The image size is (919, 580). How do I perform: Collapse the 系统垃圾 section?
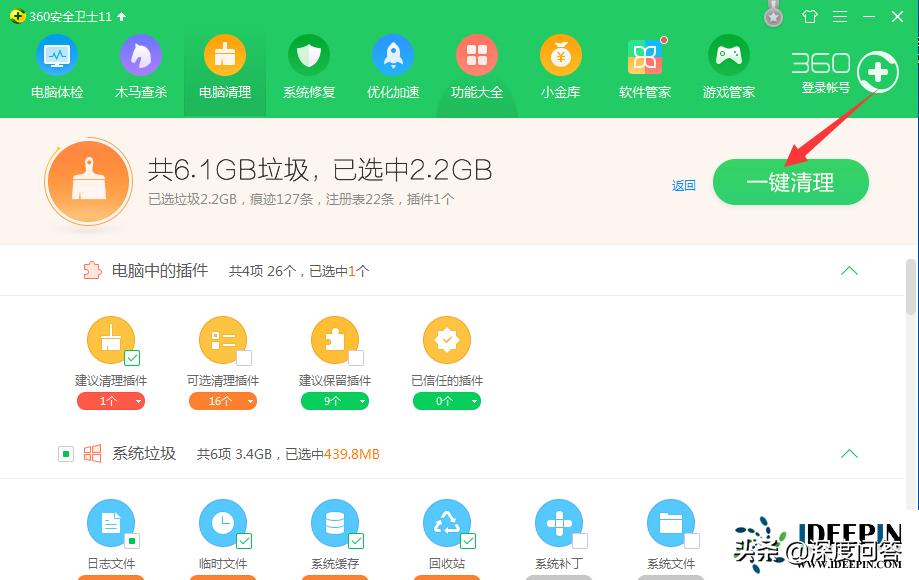(x=849, y=453)
